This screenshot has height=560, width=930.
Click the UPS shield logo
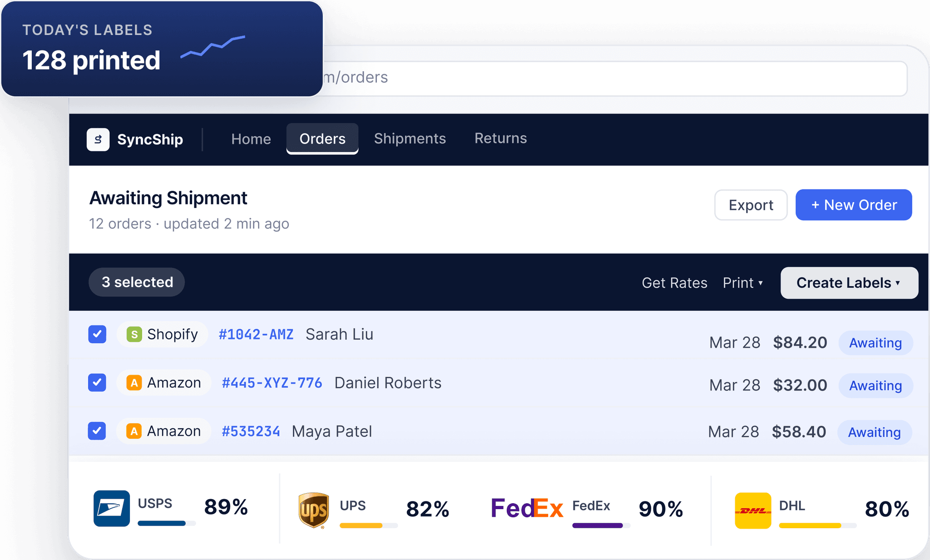(313, 510)
